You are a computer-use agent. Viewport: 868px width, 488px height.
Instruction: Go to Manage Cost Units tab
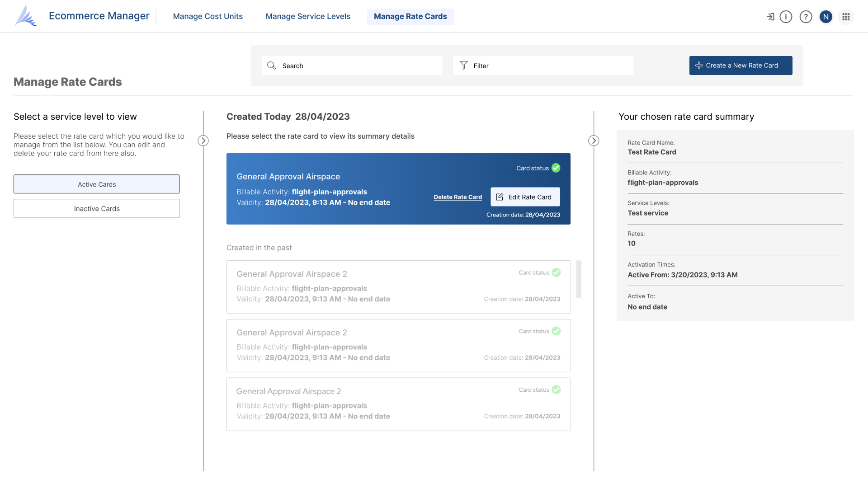(x=208, y=16)
